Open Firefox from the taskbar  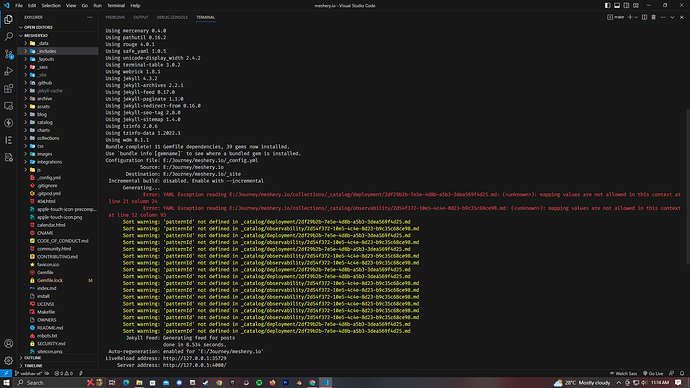tap(272, 383)
